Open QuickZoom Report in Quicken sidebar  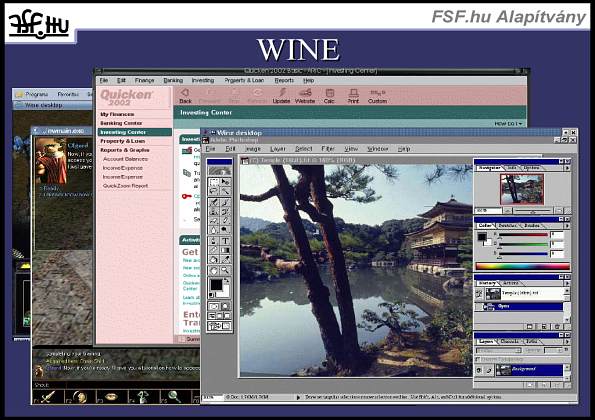(x=125, y=186)
